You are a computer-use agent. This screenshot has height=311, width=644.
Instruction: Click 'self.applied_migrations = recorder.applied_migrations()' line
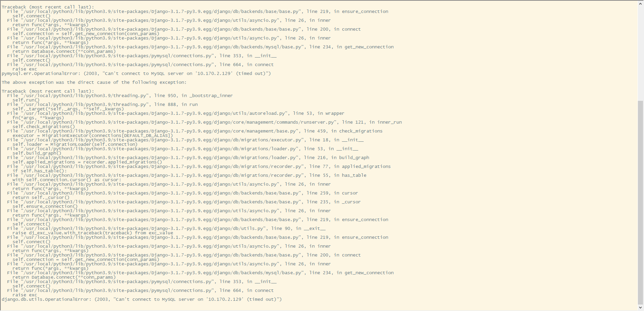[x=87, y=162]
